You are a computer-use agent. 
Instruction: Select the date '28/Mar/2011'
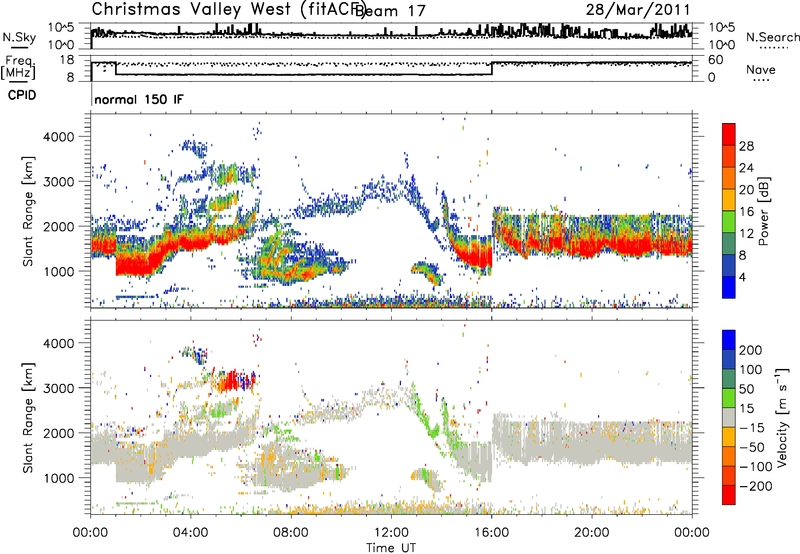click(638, 9)
